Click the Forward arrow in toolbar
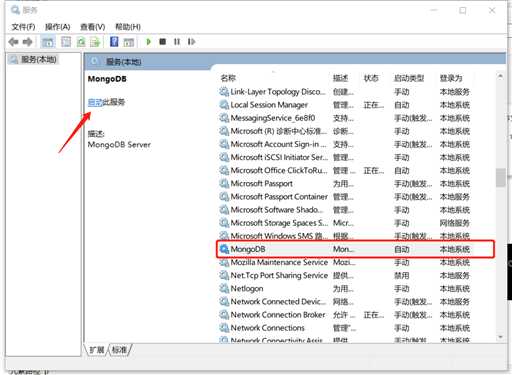The height and width of the screenshot is (375, 512). tap(28, 42)
